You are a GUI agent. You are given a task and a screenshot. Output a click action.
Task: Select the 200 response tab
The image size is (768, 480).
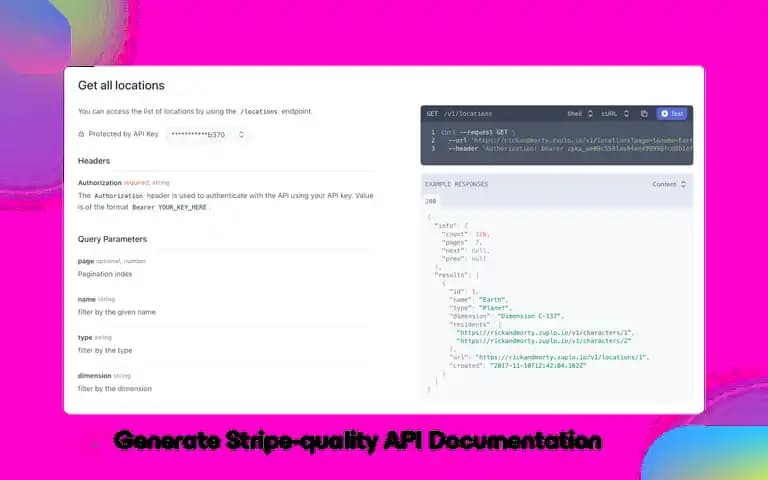click(x=431, y=201)
